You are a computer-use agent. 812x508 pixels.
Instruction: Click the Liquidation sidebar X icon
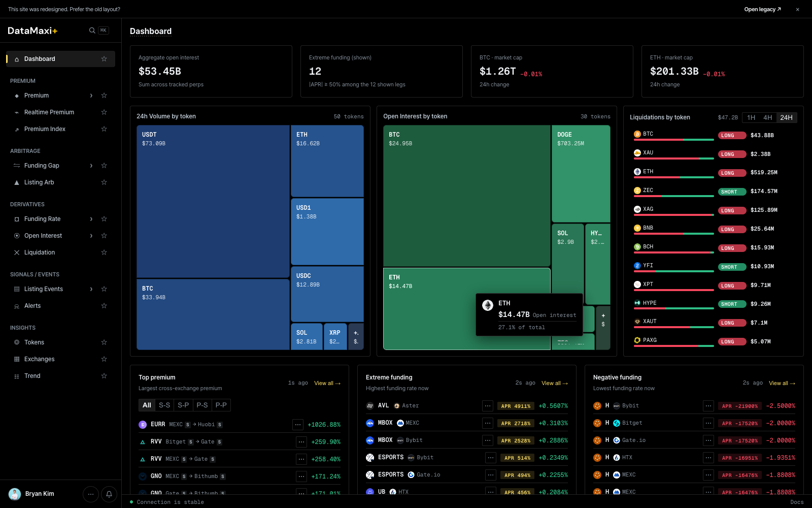17,252
